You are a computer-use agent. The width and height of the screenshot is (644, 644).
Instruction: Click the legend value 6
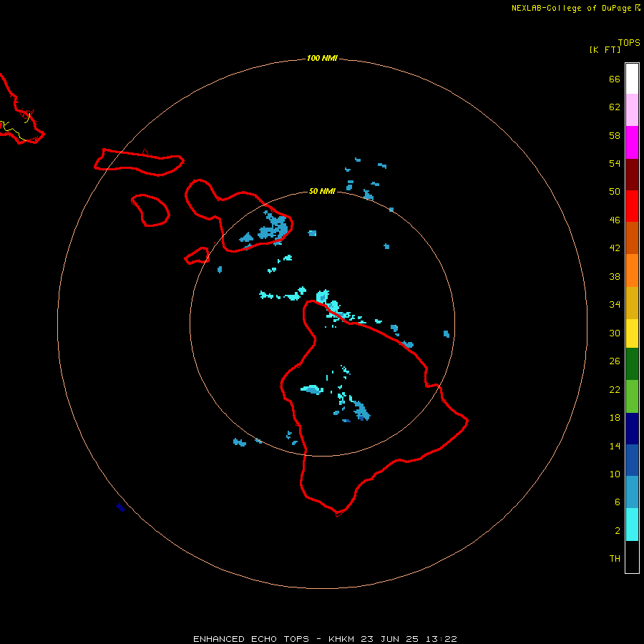pyautogui.click(x=618, y=502)
